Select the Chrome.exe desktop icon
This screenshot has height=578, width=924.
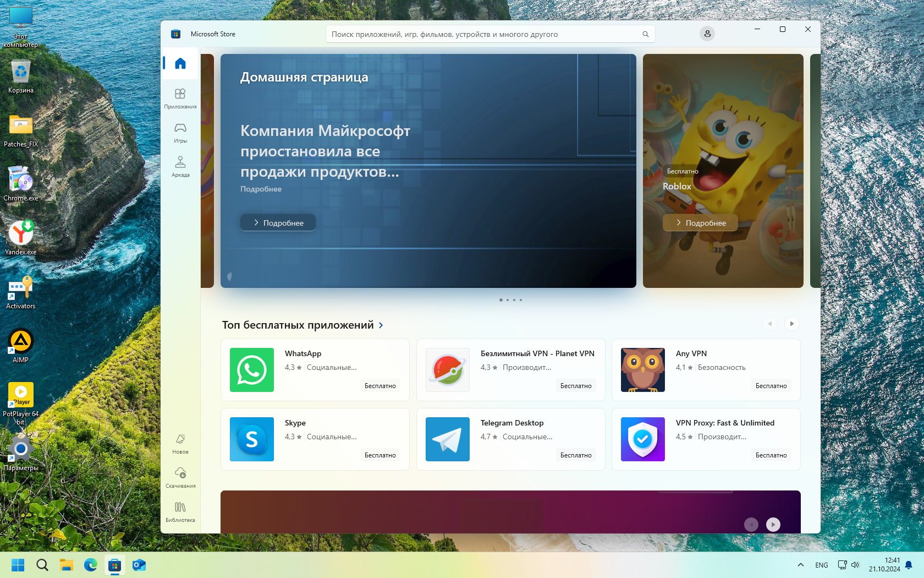(x=21, y=184)
